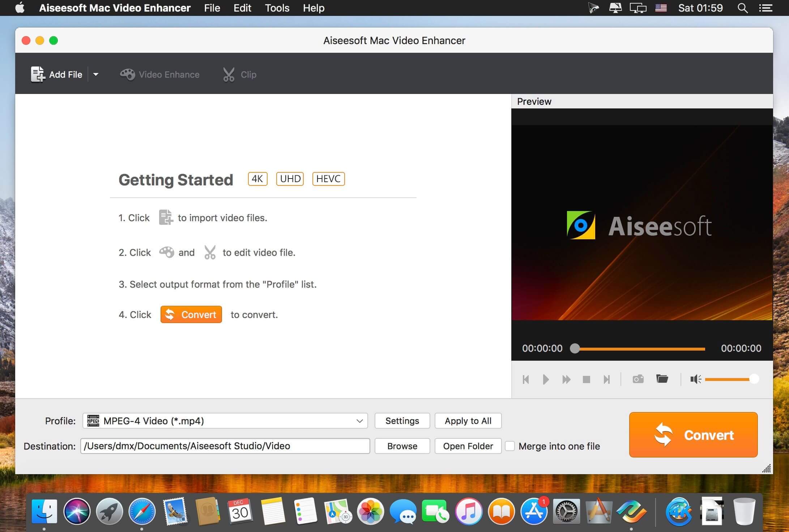Open Notification Center list icon

click(x=765, y=8)
